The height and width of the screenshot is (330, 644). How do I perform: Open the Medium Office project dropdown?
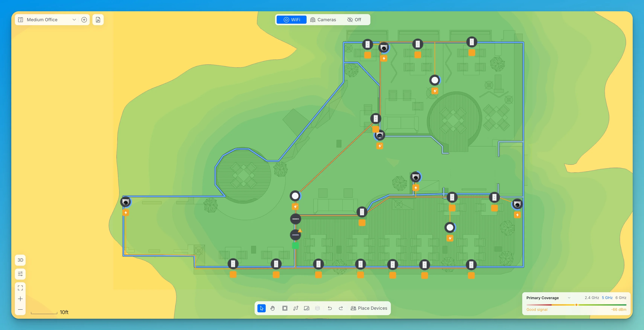[74, 20]
